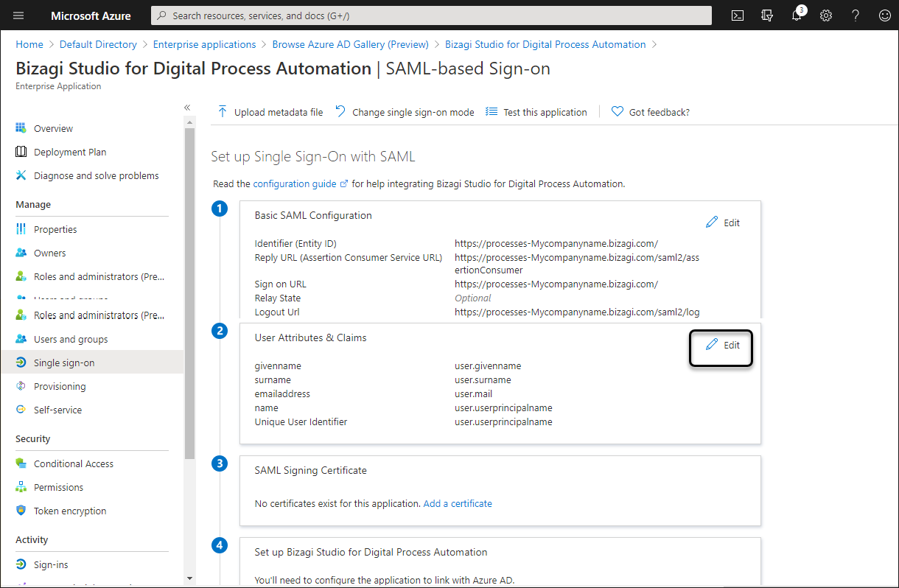
Task: Click the sidebar scrollbar thumb
Action: 189,293
